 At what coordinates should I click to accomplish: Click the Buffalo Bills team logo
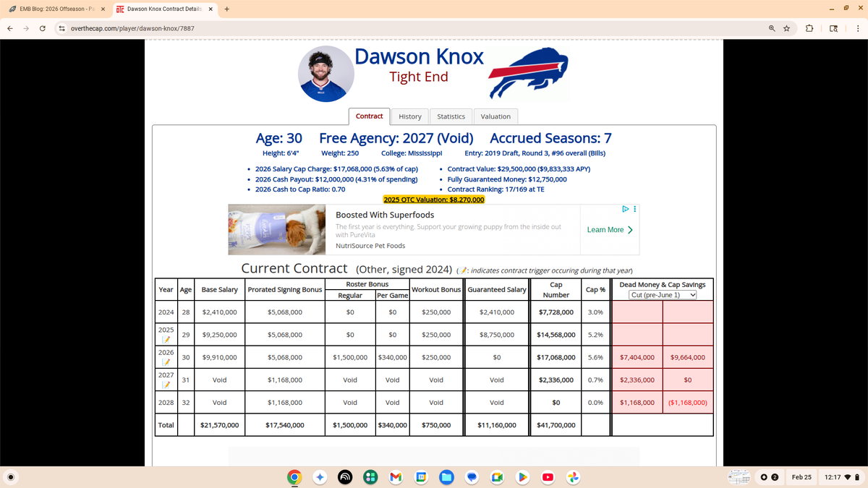527,74
